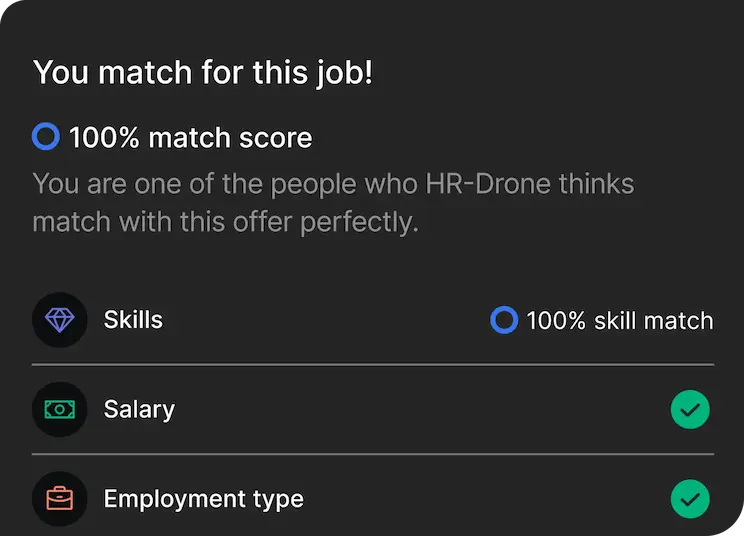Click the "100% match score" text
Screen dimensions: 744x536
(190, 137)
